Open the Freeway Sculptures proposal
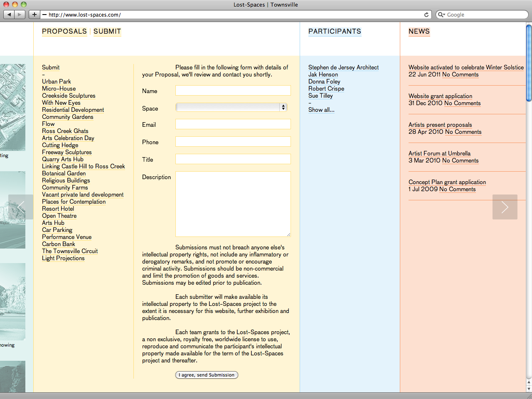 67,152
